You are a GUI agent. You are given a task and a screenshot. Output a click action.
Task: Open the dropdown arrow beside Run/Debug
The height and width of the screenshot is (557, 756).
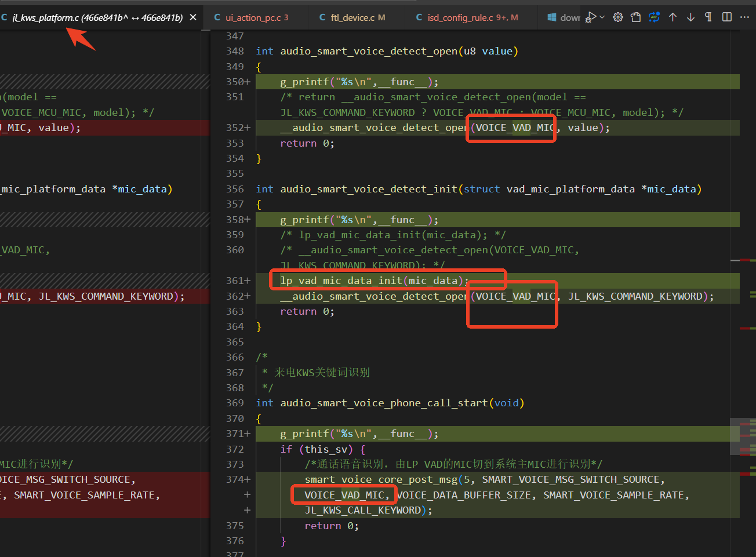pyautogui.click(x=602, y=17)
